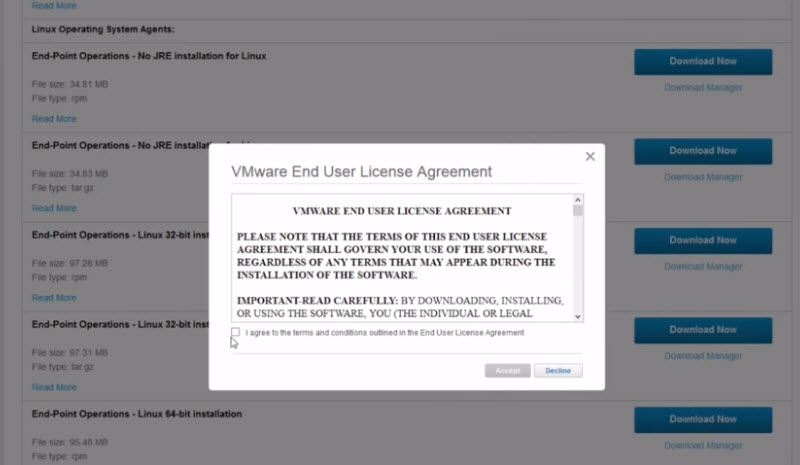Open Download Manager for the 97.31 MB tar.gz
This screenshot has width=800, height=465.
tap(703, 356)
